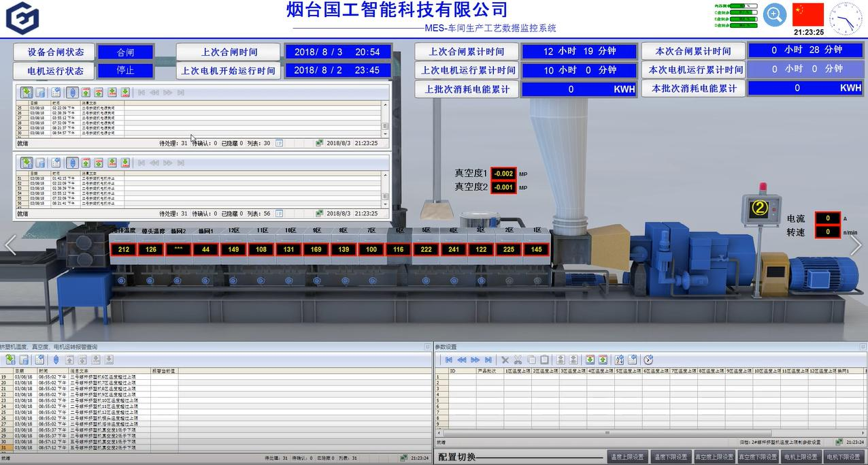Click green down-arrow import icon in 参数设置
Viewport: 868px width, 465px height.
tap(590, 359)
